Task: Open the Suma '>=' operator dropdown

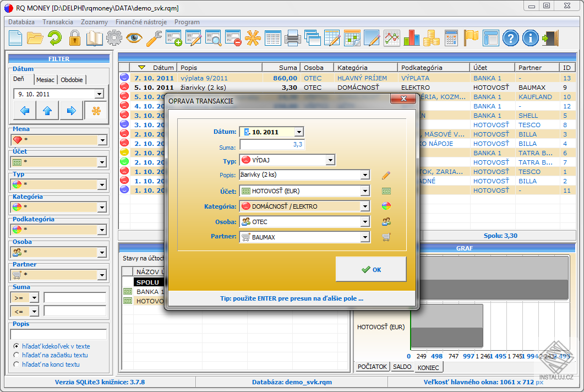Action: click(34, 298)
